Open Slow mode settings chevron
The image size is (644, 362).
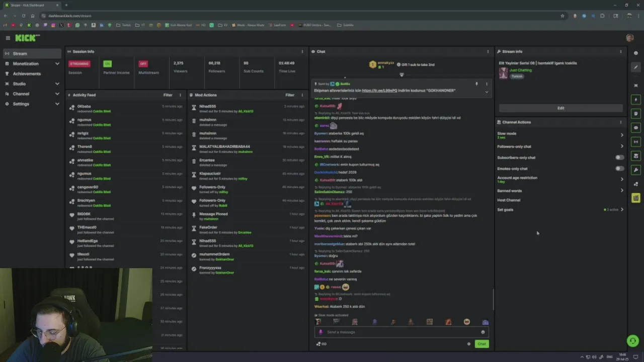[622, 135]
